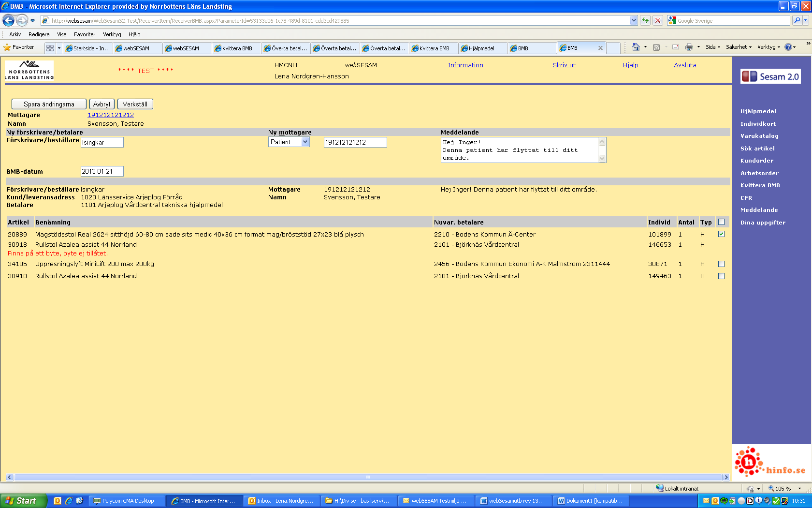
Task: Click the Meddelande text area down arrow
Action: [602, 159]
